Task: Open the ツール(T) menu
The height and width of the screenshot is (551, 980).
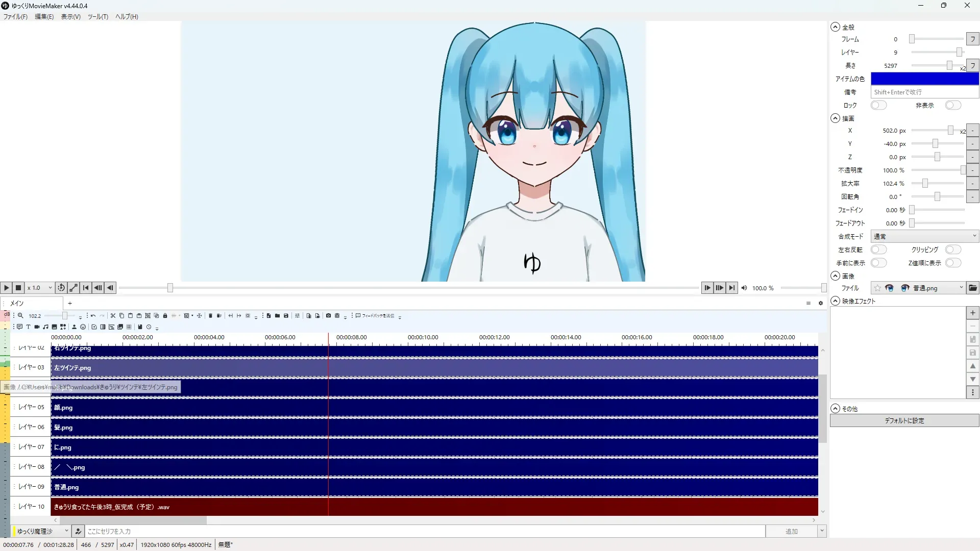Action: (97, 17)
